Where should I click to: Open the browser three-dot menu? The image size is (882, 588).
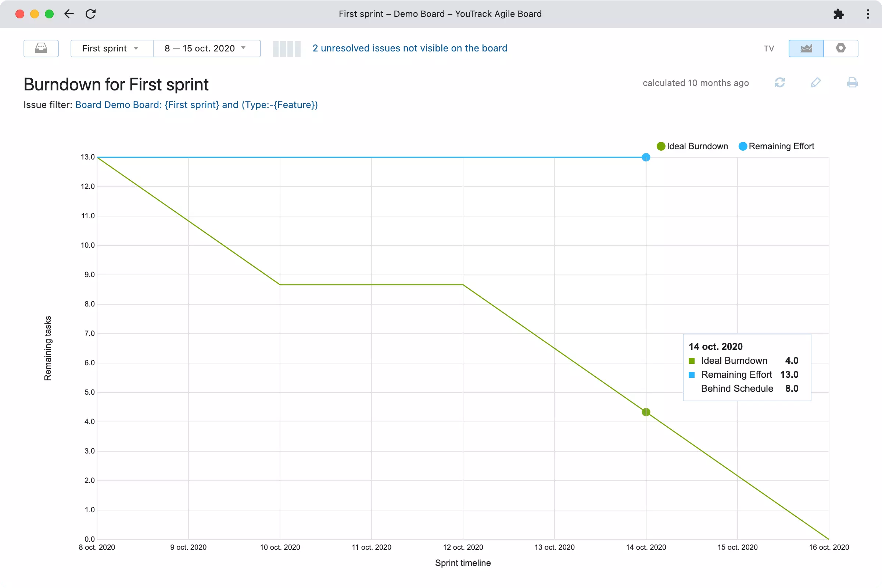coord(868,14)
